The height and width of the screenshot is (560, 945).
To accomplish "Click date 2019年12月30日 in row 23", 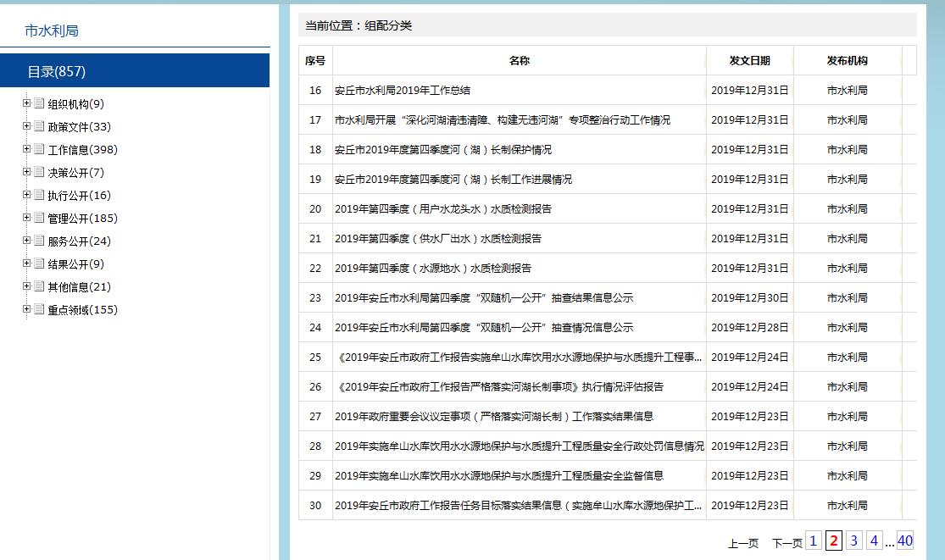I will [x=750, y=297].
